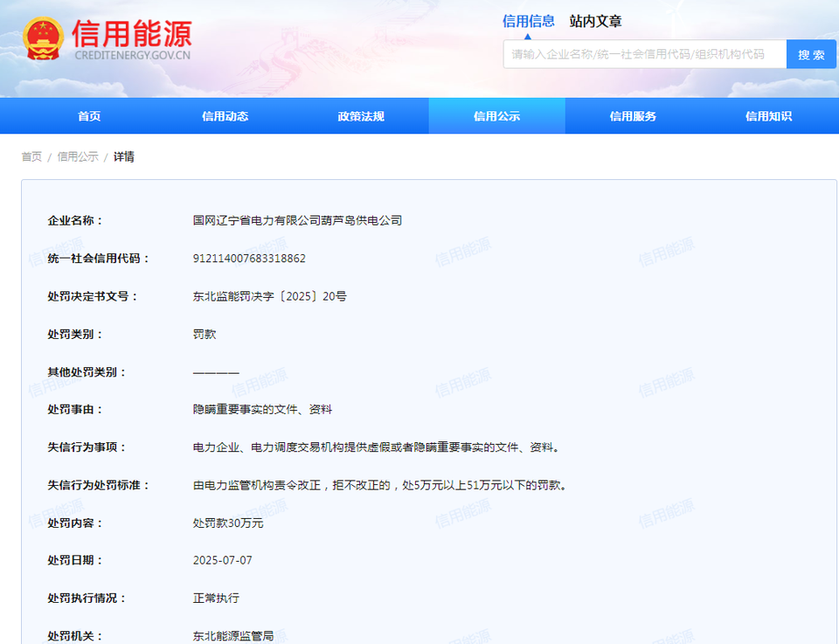Click the 信用公示 breadcrumb link
Image resolution: width=839 pixels, height=644 pixels.
[x=77, y=157]
